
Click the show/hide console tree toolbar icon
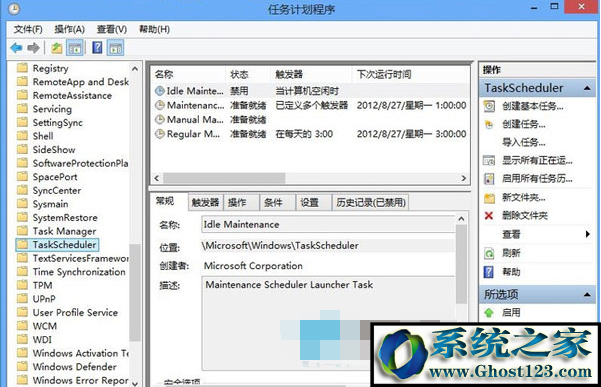coord(75,48)
